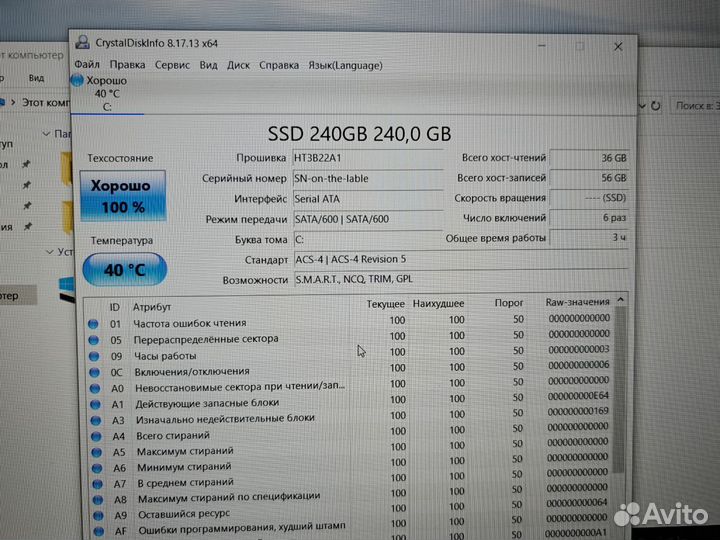Click status icon of attribute A9 Оставшийся ресурс
Image resolution: width=720 pixels, height=540 pixels.
[99, 516]
